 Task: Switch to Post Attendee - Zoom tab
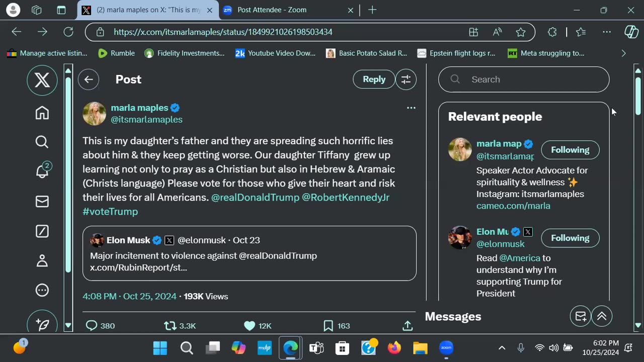pos(272,10)
